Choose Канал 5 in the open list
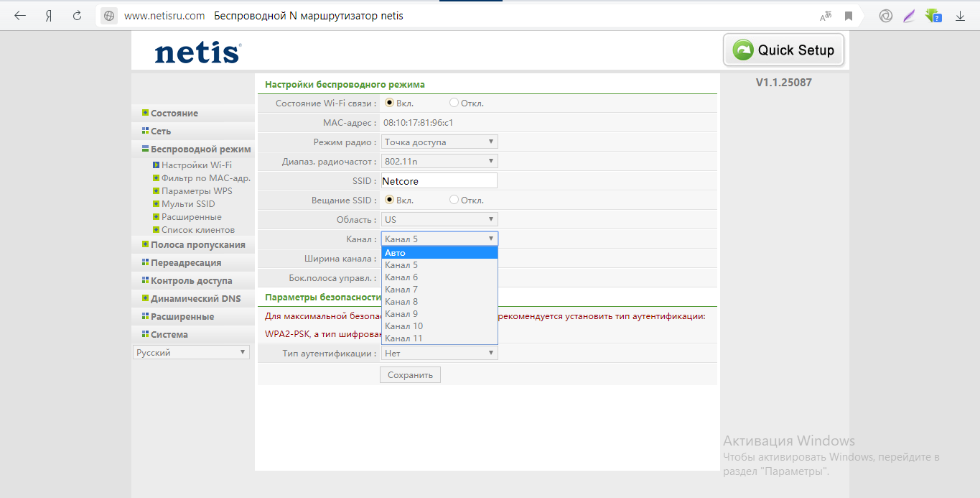 click(439, 265)
